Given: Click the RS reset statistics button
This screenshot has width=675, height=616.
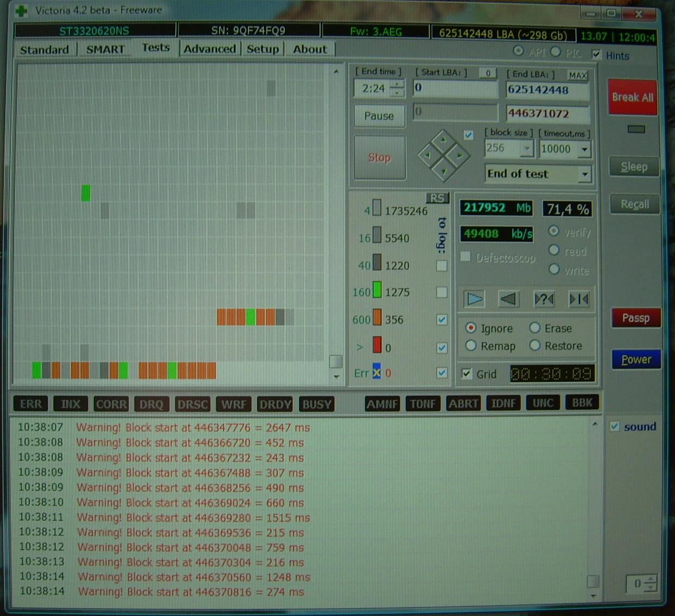Looking at the screenshot, I should click(437, 198).
